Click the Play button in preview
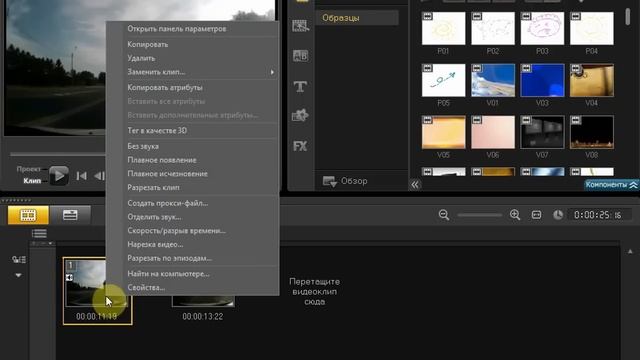Viewport: 640px width, 360px height. [x=59, y=176]
